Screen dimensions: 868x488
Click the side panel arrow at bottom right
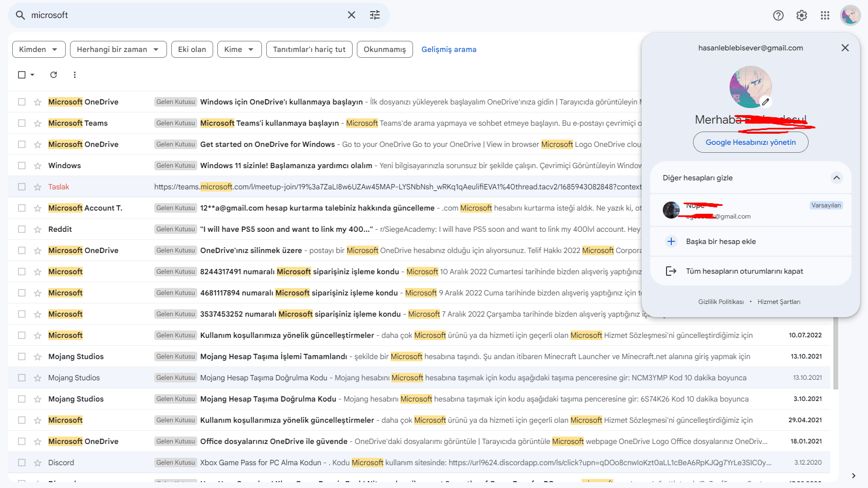click(853, 476)
